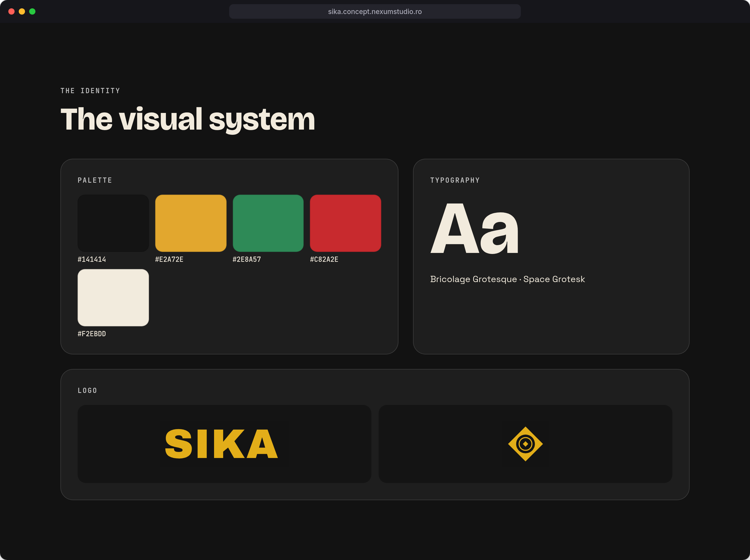Select the black #141414 color swatch
This screenshot has width=750, height=560.
pos(113,223)
